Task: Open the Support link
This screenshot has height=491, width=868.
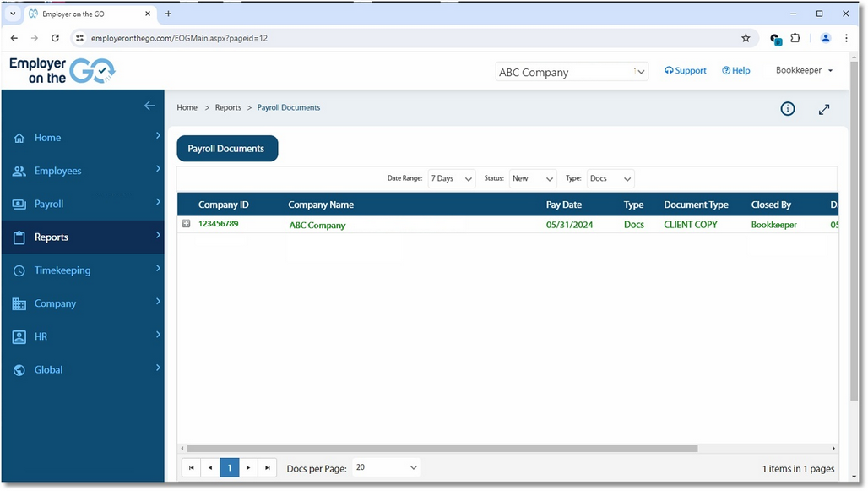Action: pyautogui.click(x=685, y=71)
